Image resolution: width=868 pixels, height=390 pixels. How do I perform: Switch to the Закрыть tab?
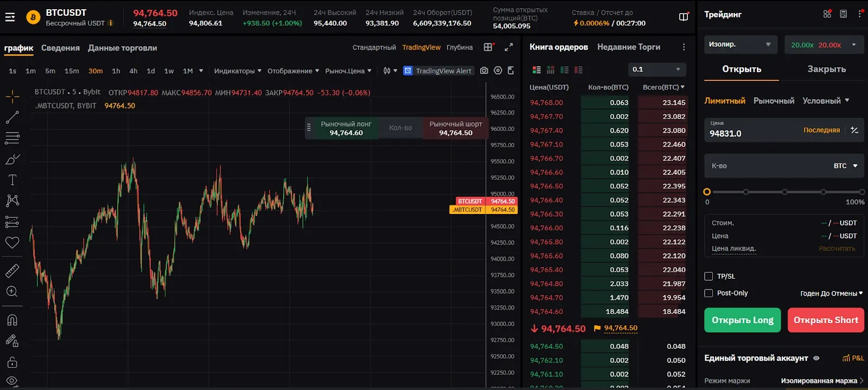(826, 69)
